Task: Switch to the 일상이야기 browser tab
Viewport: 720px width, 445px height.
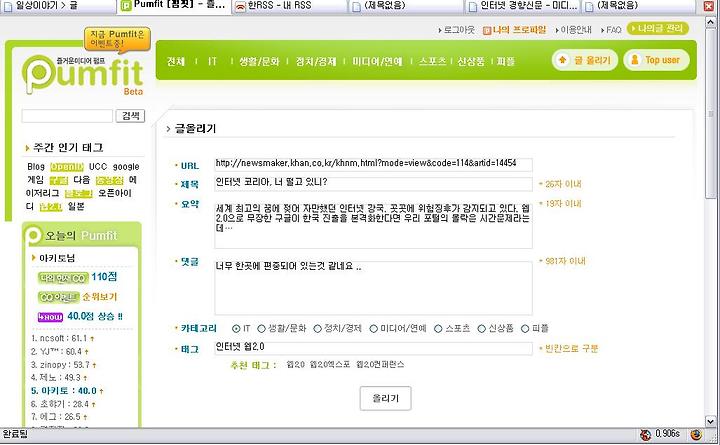Action: click(57, 6)
